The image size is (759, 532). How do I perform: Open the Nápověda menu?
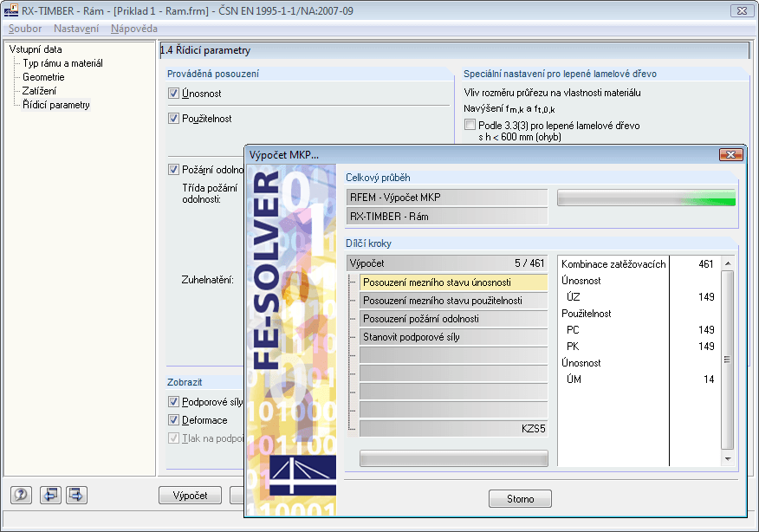(134, 29)
